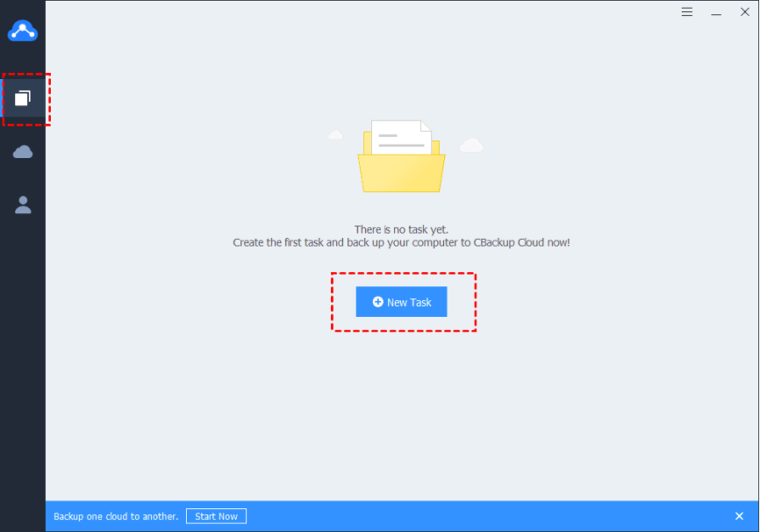Click the small cloud left of folder
This screenshot has height=532, width=760.
[334, 135]
